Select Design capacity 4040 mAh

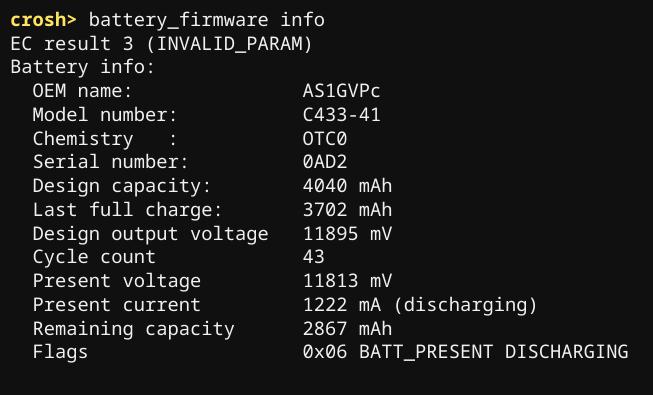point(347,185)
